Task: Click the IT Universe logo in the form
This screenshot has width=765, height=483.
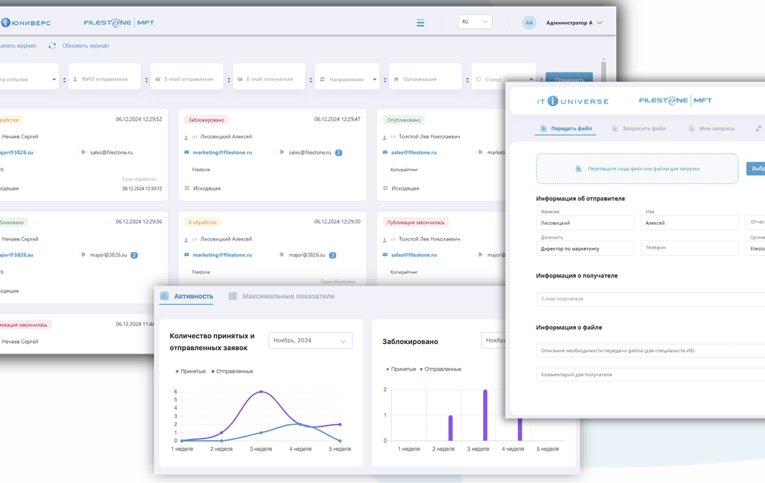Action: (x=572, y=101)
